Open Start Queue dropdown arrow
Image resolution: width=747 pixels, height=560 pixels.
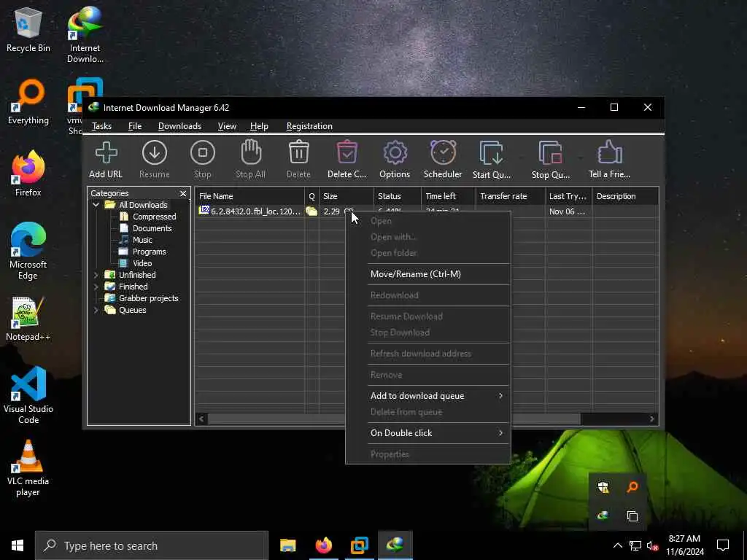coord(521,157)
